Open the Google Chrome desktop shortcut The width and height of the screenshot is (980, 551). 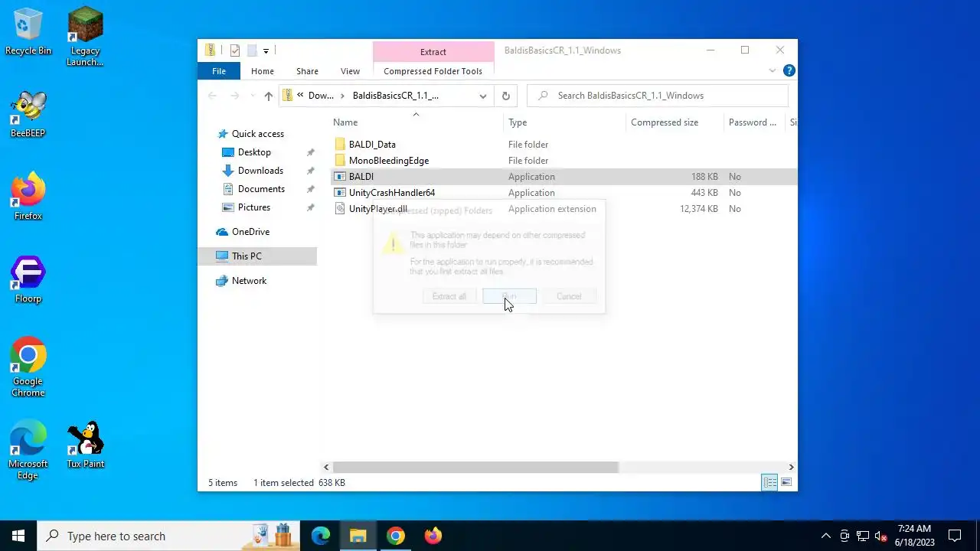point(28,367)
